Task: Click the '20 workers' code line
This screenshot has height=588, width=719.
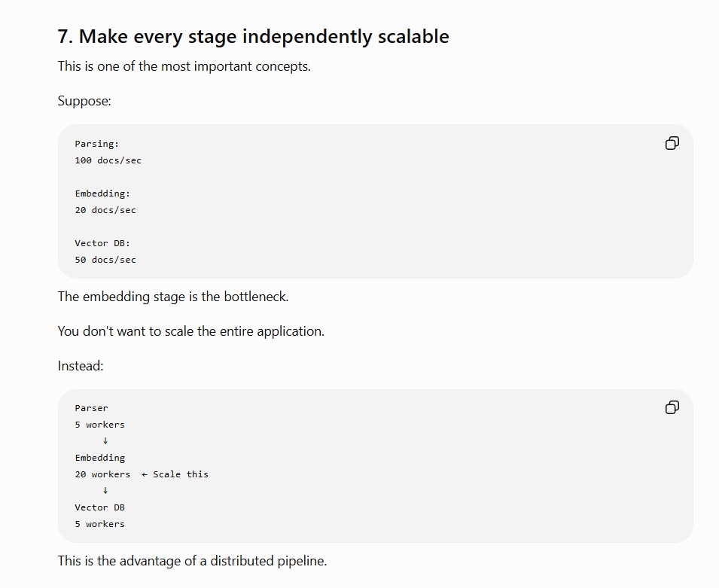Action: (x=102, y=474)
